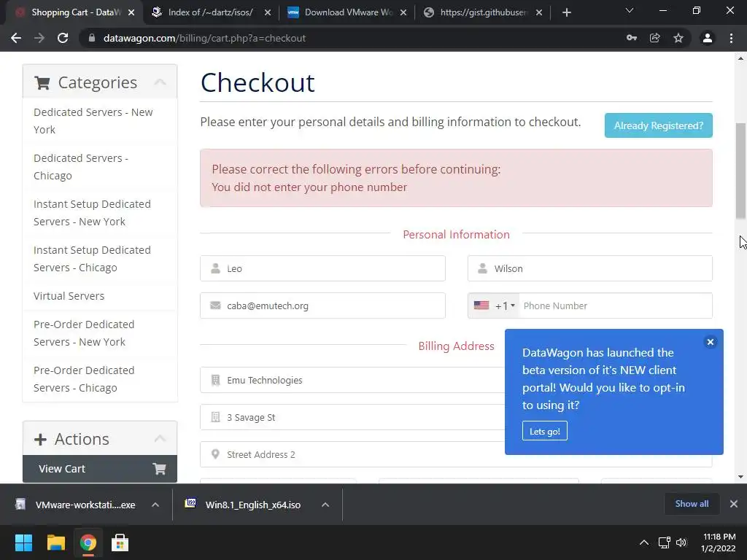This screenshot has width=747, height=560.
Task: Show all downloads
Action: tap(692, 504)
